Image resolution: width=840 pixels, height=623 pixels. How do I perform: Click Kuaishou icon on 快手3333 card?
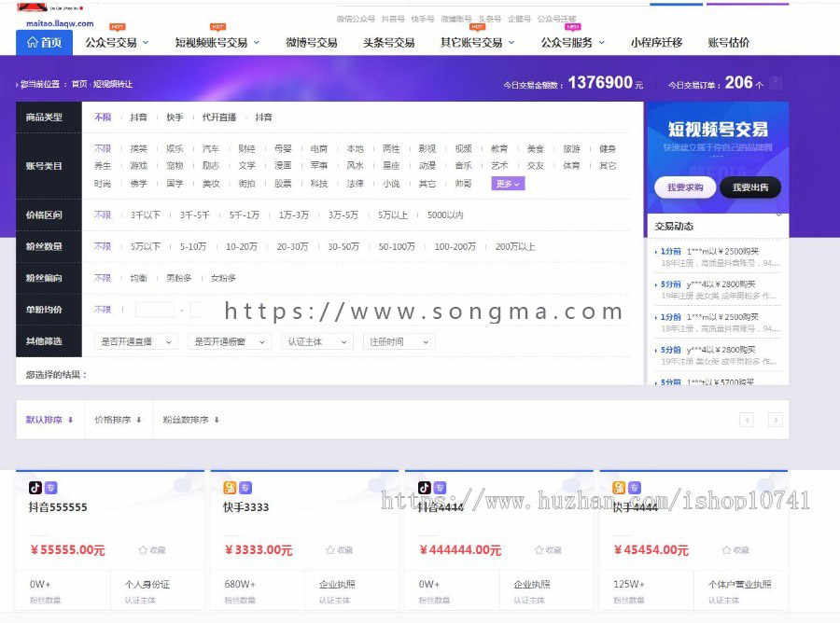(x=230, y=488)
